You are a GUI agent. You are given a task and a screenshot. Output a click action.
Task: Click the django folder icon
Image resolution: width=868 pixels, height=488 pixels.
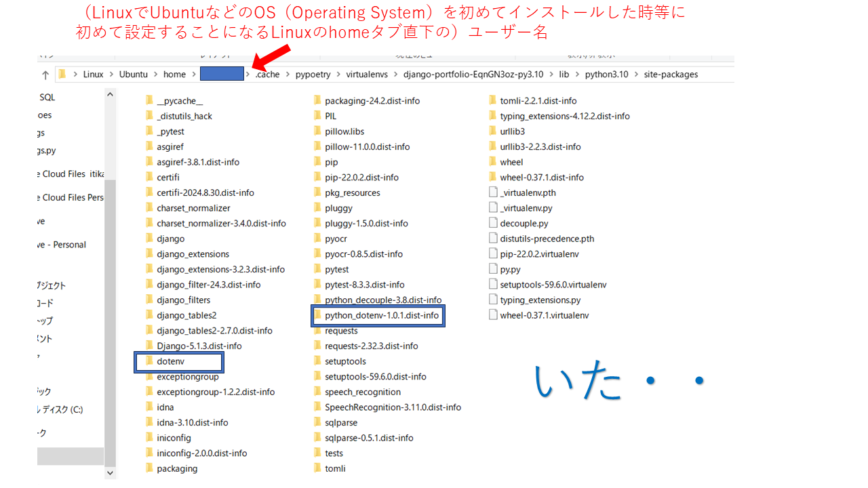[x=149, y=239]
